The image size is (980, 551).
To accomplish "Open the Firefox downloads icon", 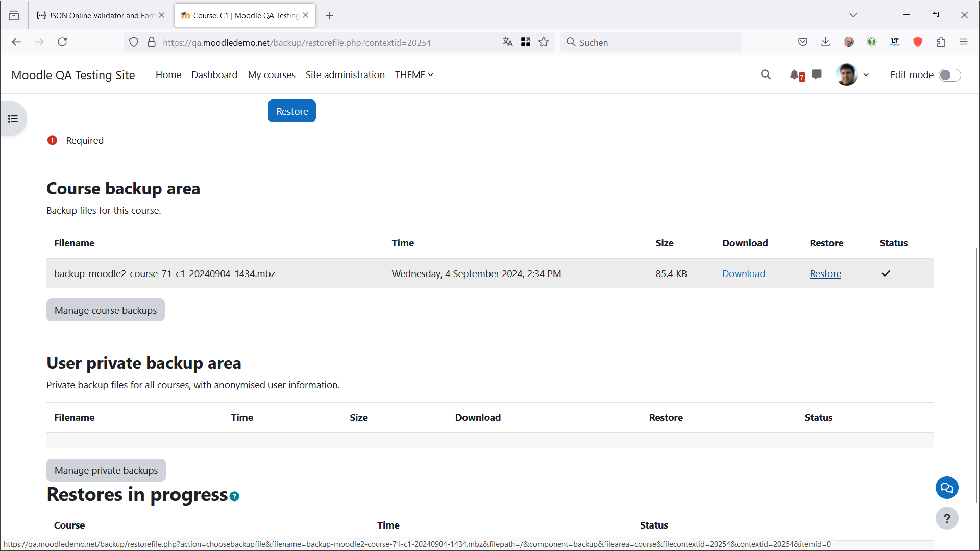I will coord(825,42).
